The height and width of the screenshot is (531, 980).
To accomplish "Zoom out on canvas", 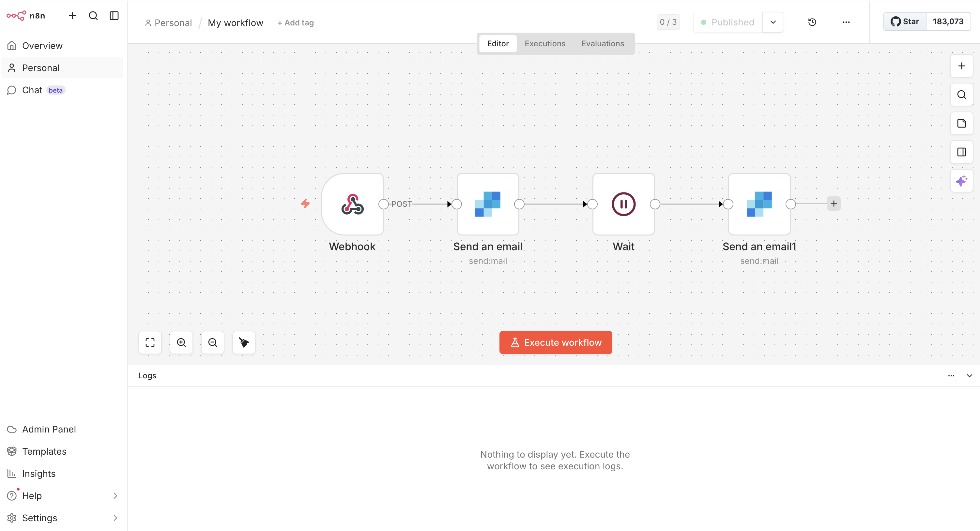I will 212,343.
